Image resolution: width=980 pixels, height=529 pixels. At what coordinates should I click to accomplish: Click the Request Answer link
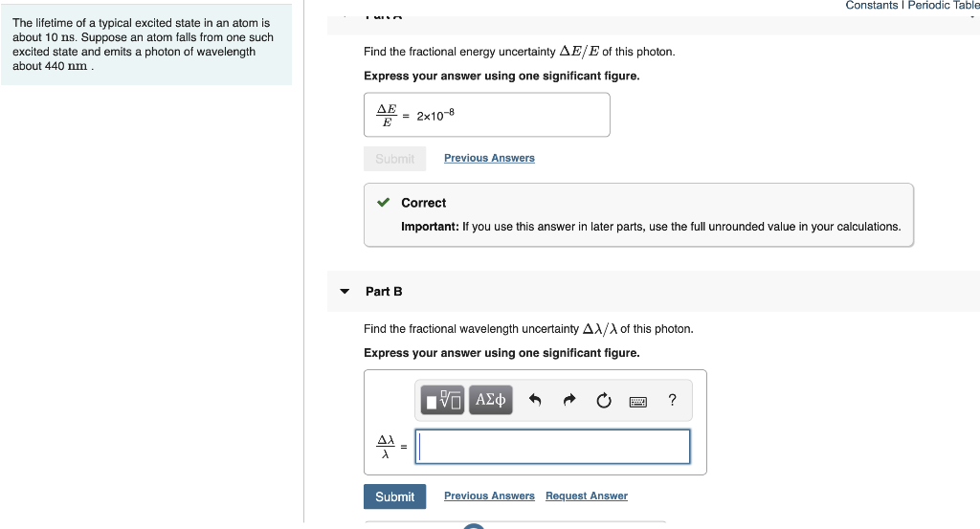[586, 496]
